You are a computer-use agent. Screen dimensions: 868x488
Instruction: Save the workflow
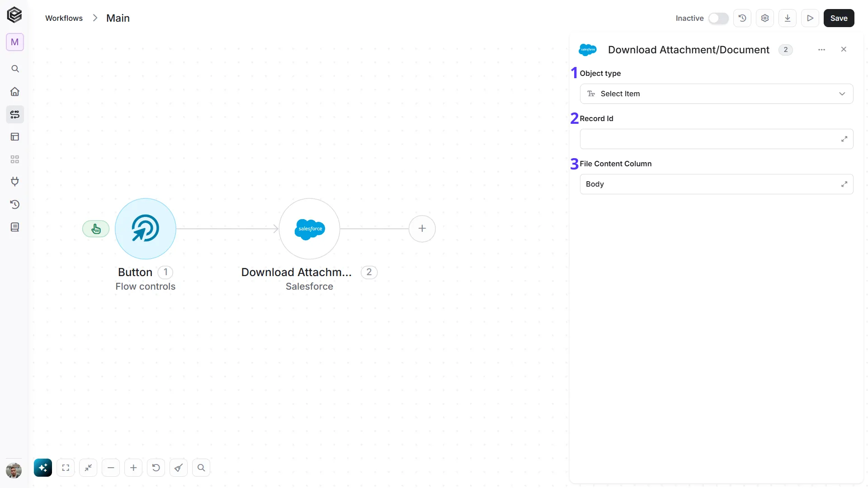839,18
